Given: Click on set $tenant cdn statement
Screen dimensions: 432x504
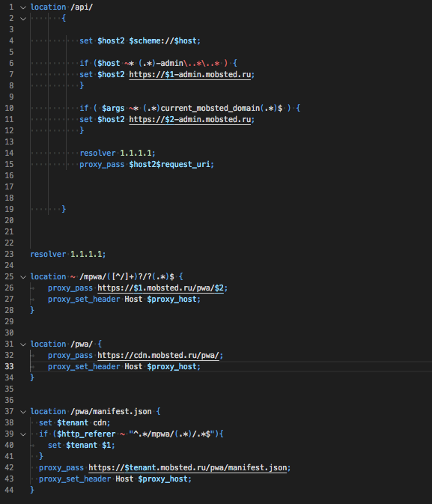Looking at the screenshot, I should 75,422.
